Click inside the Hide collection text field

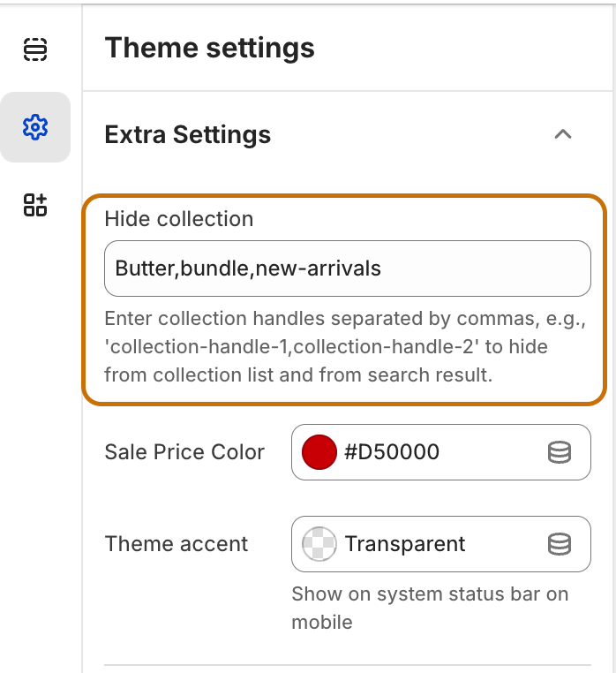tap(348, 268)
